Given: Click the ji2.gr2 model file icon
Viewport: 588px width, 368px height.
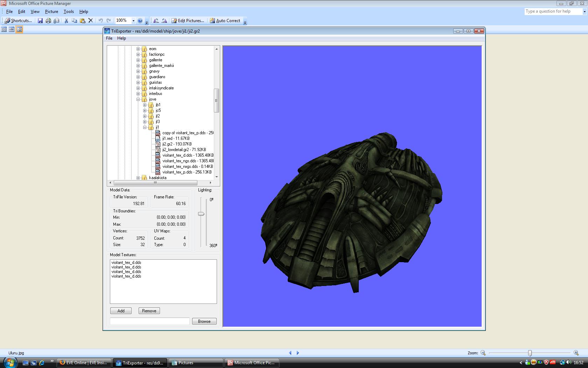Looking at the screenshot, I should (158, 144).
